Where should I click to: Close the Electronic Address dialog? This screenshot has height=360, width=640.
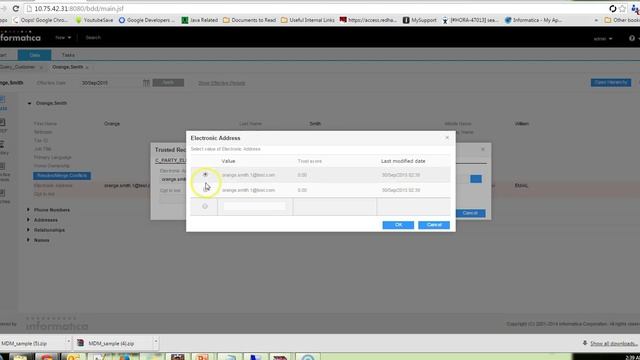(447, 138)
